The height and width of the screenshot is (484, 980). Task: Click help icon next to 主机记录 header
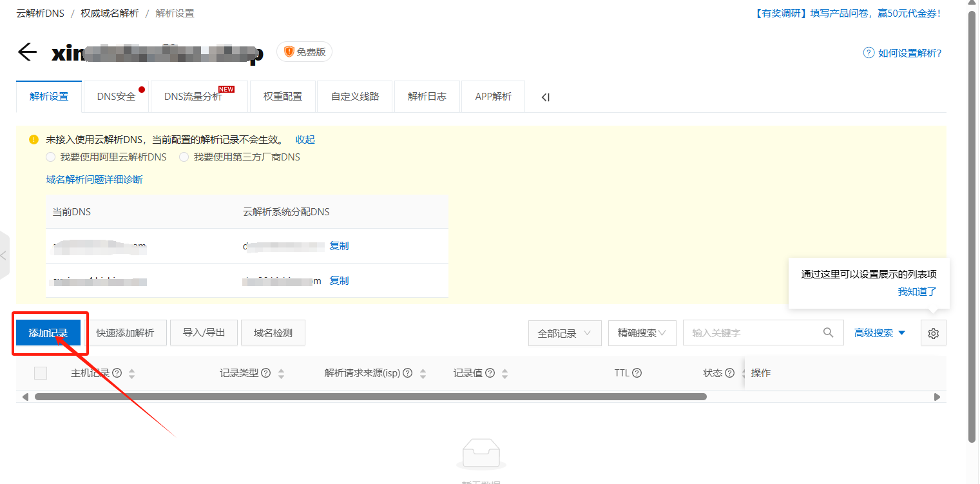point(117,373)
